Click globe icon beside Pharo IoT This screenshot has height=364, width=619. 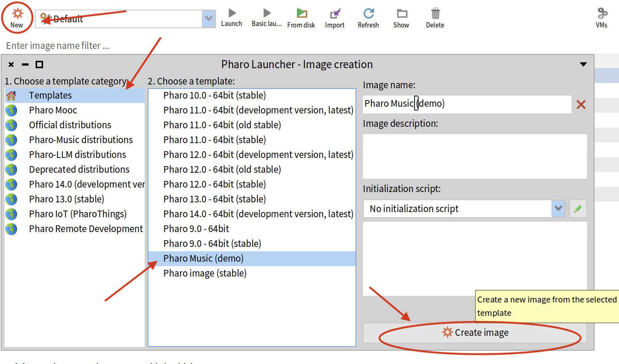[11, 214]
